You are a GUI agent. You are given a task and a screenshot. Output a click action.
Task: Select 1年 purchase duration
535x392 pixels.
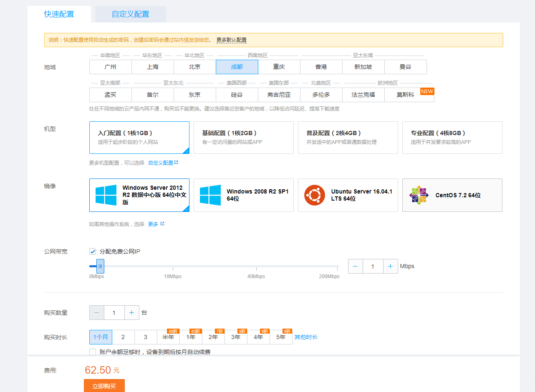191,337
